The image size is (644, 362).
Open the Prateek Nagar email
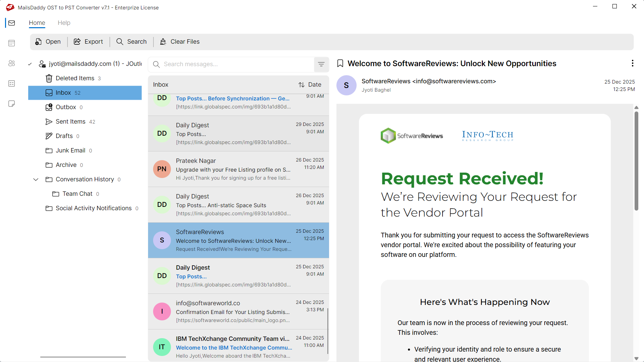(238, 169)
